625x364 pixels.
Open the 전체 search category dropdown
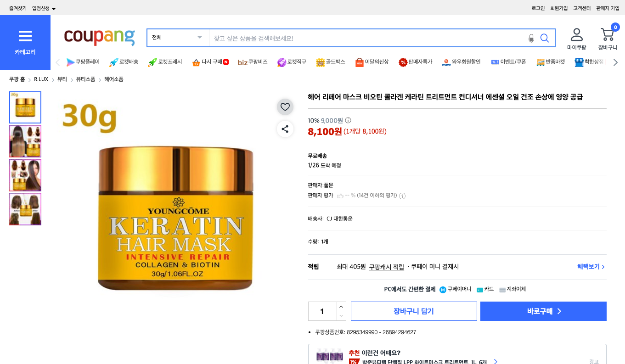pos(177,38)
